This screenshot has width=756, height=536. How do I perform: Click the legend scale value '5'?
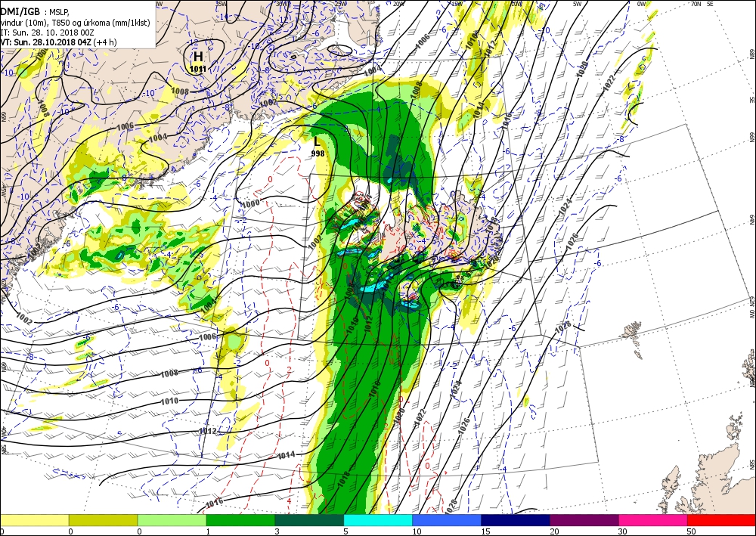(345, 531)
